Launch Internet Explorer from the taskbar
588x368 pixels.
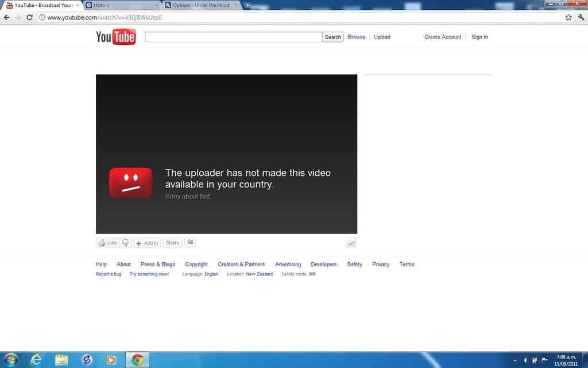pos(36,360)
